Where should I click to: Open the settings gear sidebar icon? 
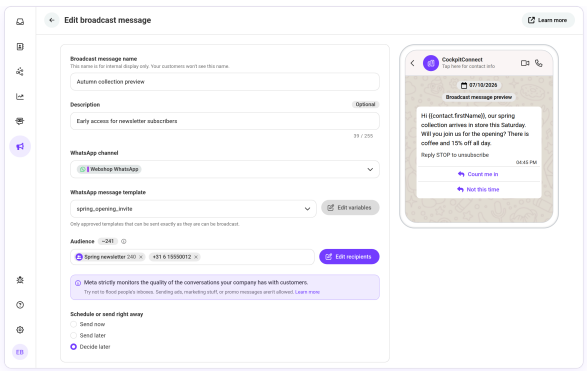pyautogui.click(x=20, y=330)
